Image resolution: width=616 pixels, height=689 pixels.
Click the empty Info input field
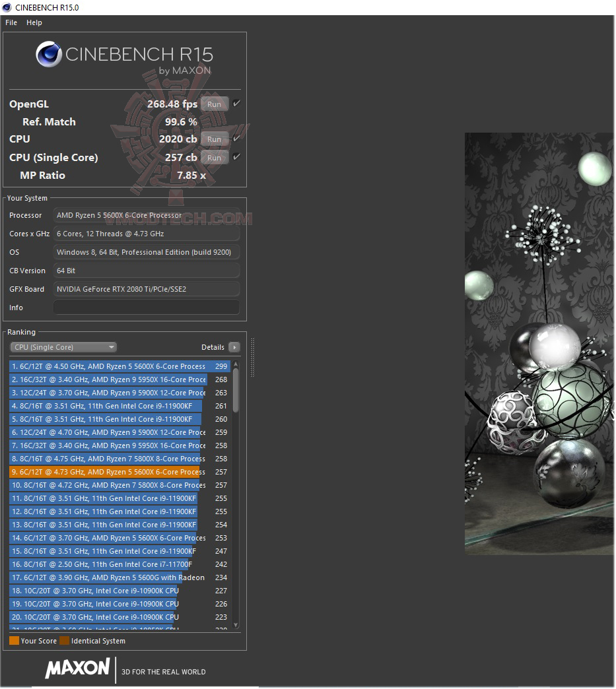pyautogui.click(x=146, y=307)
